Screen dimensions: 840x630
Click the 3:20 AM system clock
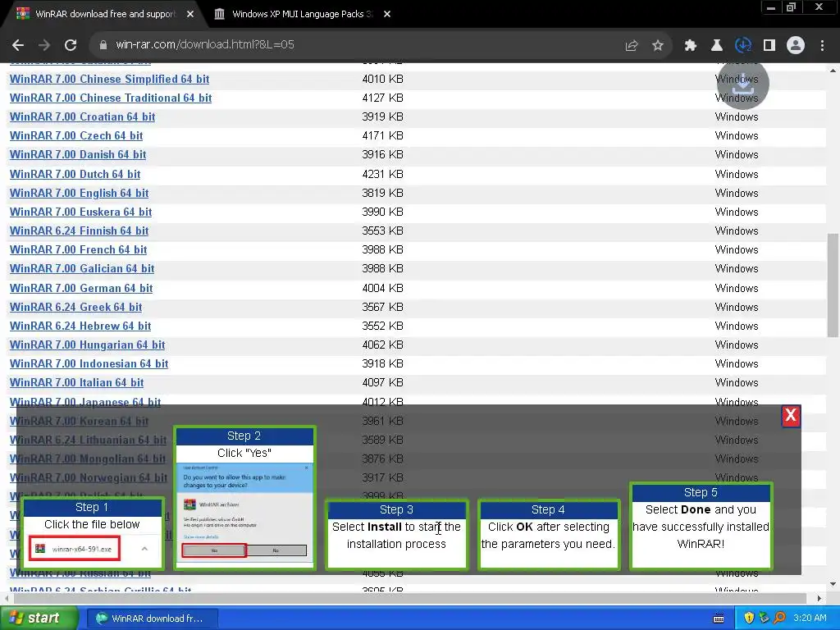pos(810,618)
